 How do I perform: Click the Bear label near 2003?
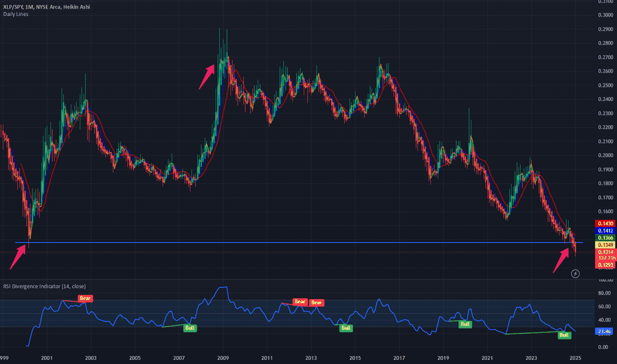(x=85, y=298)
